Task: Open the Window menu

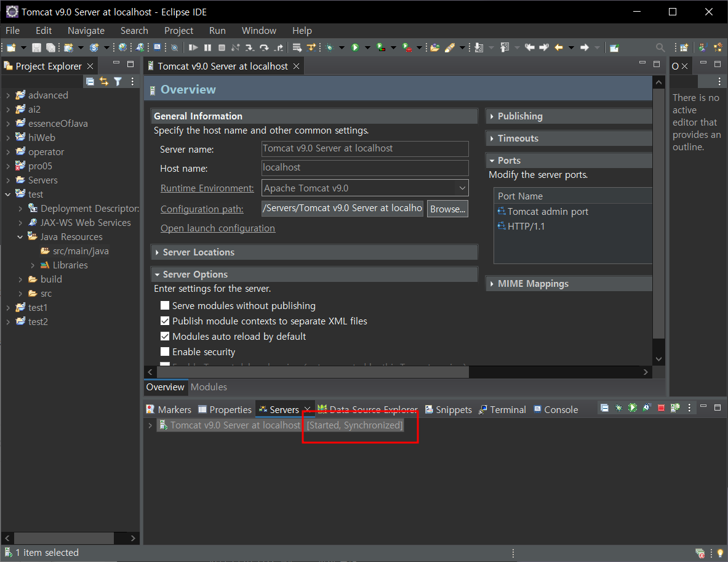Action: point(259,31)
